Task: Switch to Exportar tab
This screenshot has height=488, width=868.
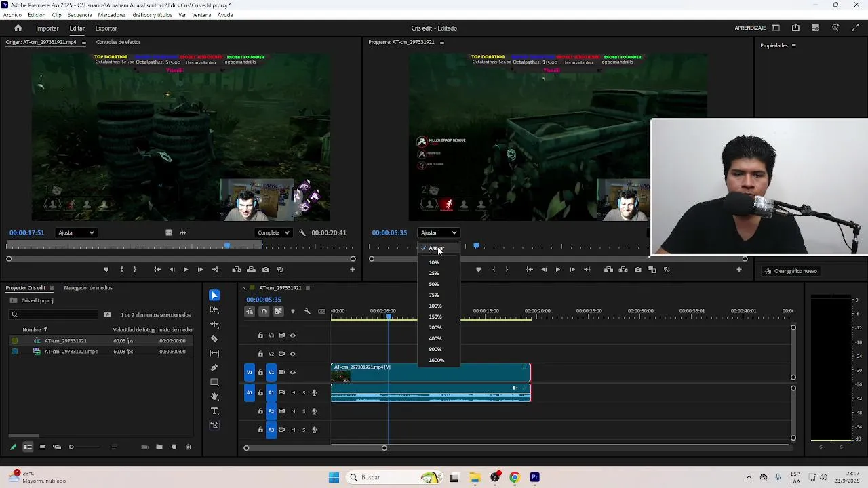Action: click(x=106, y=28)
